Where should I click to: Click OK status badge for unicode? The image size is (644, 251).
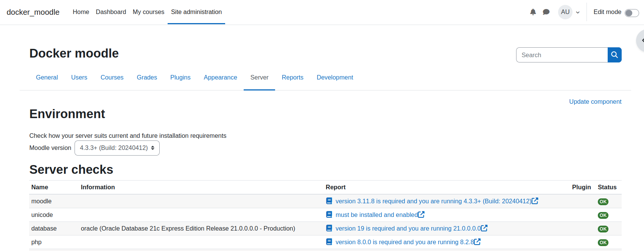click(603, 215)
